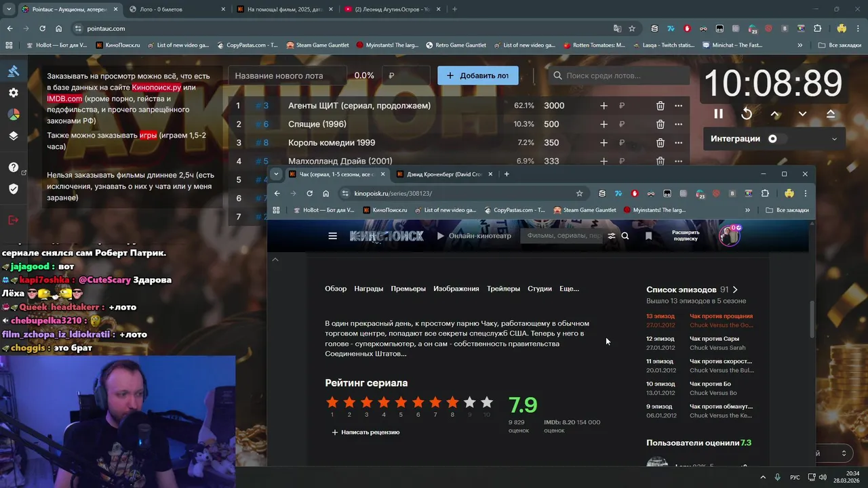Select the Премьеры section tab
This screenshot has height=488, width=868.
(408, 289)
